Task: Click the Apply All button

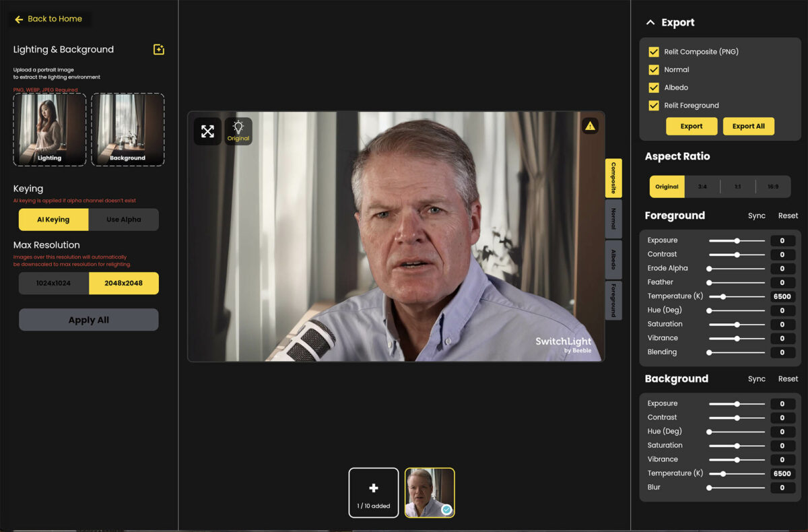Action: [x=88, y=320]
